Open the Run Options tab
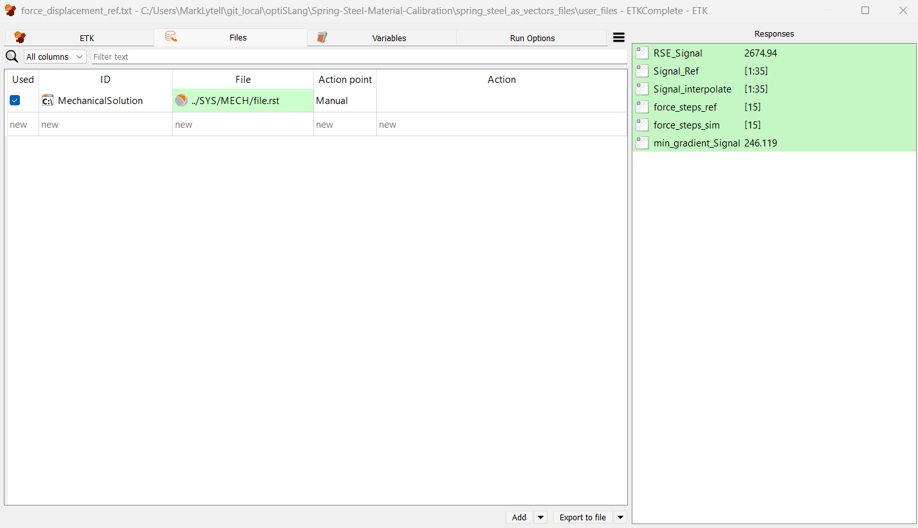The width and height of the screenshot is (918, 528). [x=532, y=38]
